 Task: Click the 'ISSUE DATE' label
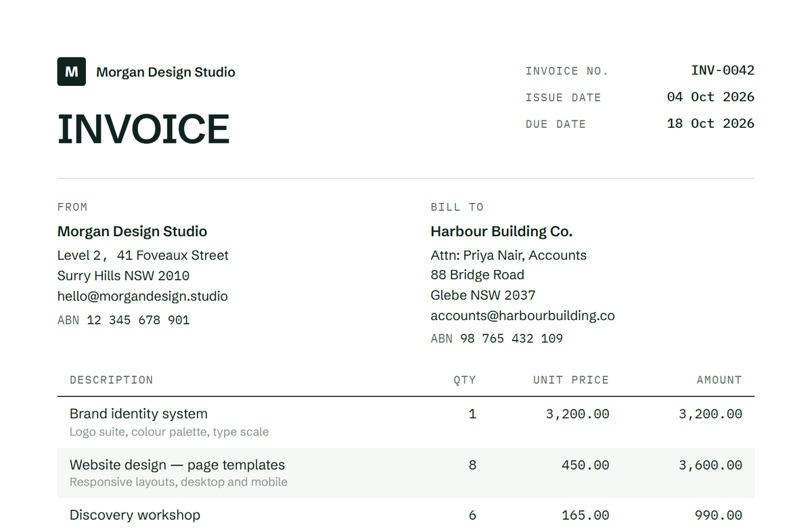click(x=563, y=97)
